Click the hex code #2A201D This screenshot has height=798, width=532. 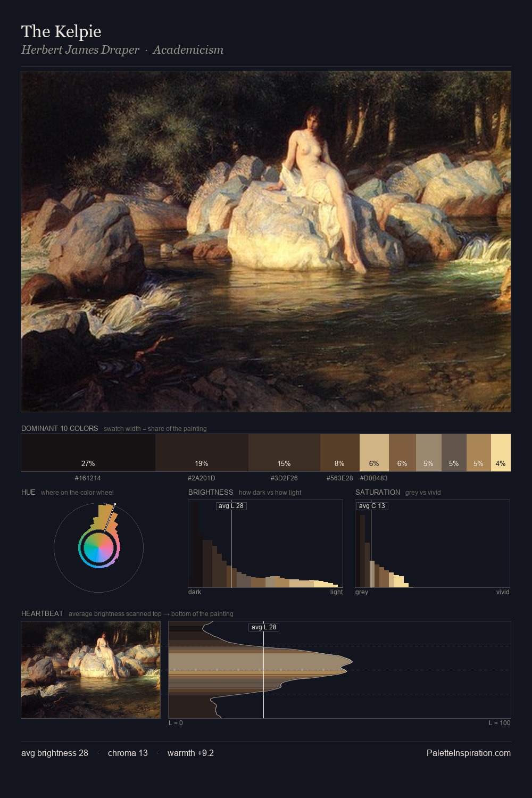click(202, 478)
